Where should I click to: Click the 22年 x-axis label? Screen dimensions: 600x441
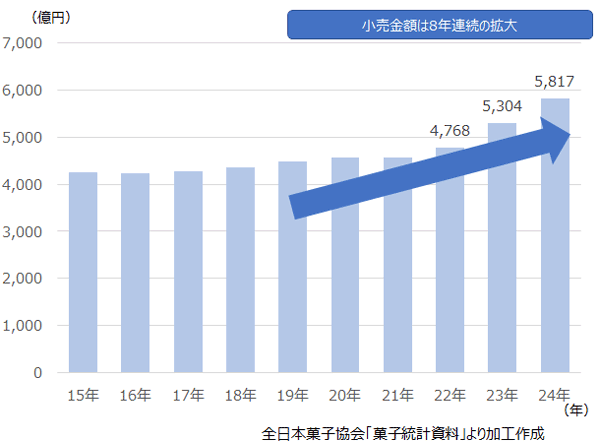[x=449, y=394]
